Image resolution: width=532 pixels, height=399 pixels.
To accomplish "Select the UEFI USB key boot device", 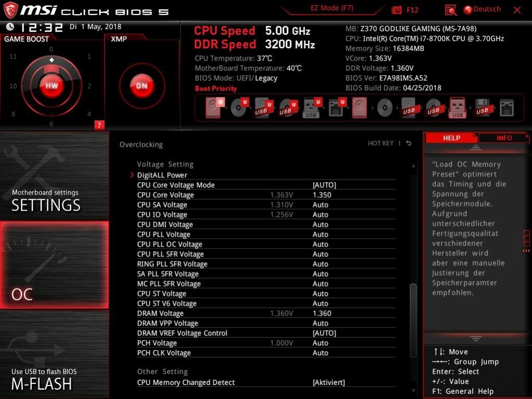I will coord(312,108).
